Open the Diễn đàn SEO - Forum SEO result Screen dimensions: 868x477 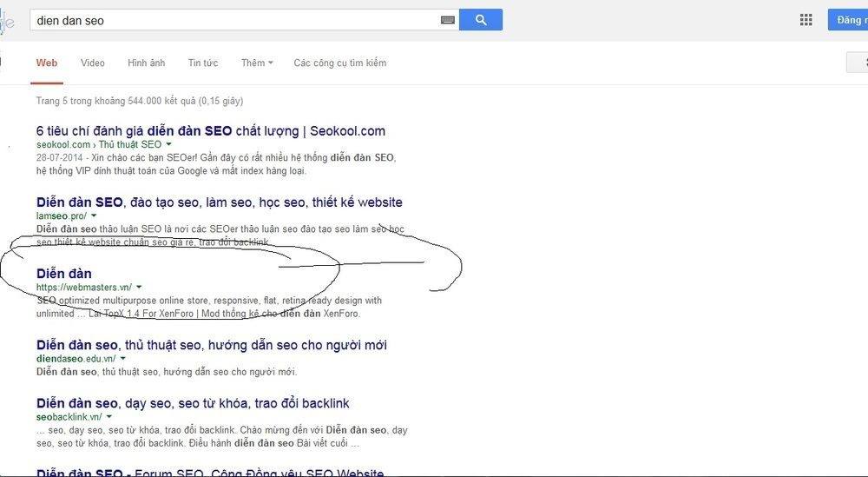(210, 474)
